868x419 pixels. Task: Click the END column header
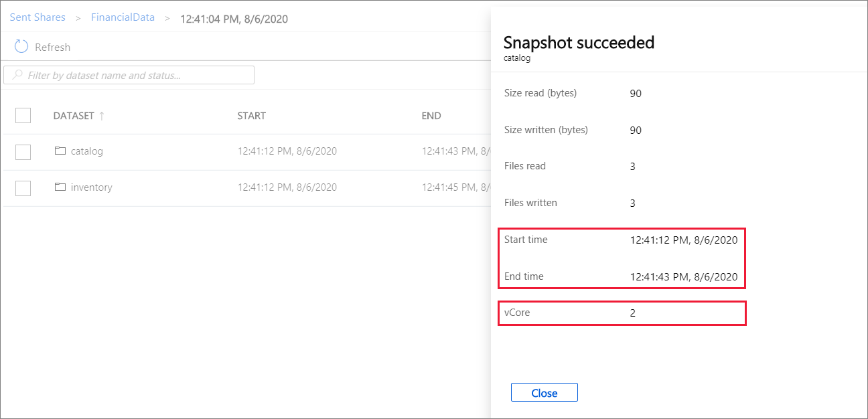431,115
